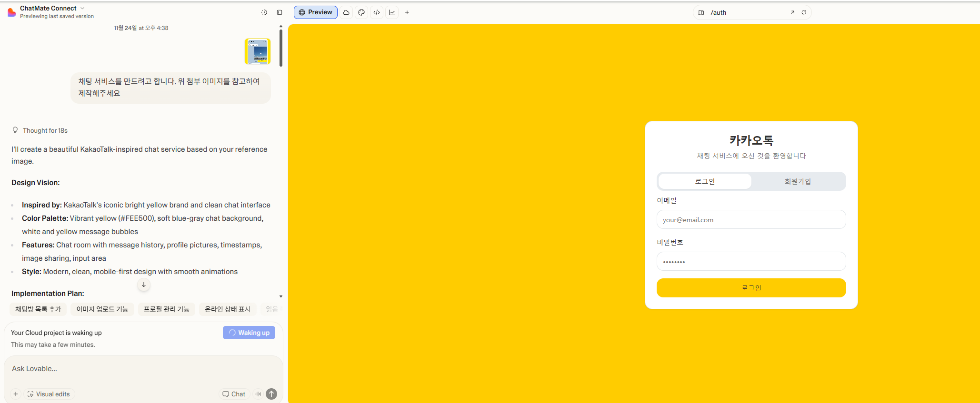Expand the 'Thought for 18s' section
Viewport: 980px width, 403px height.
pyautogui.click(x=45, y=130)
